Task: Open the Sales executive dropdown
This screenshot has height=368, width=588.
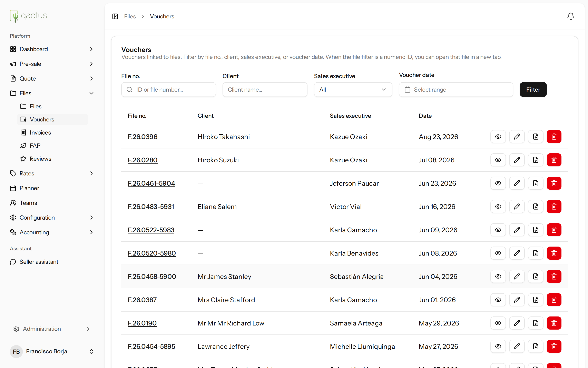Action: tap(353, 90)
